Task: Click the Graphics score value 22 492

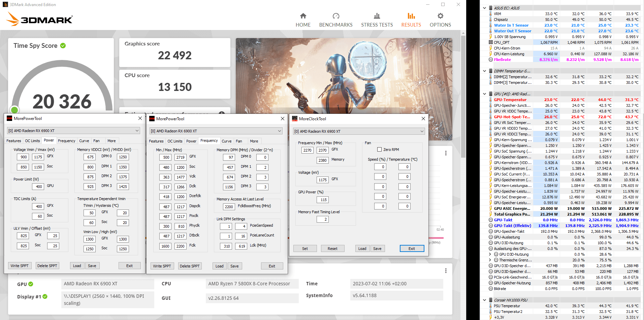Action: coord(175,55)
